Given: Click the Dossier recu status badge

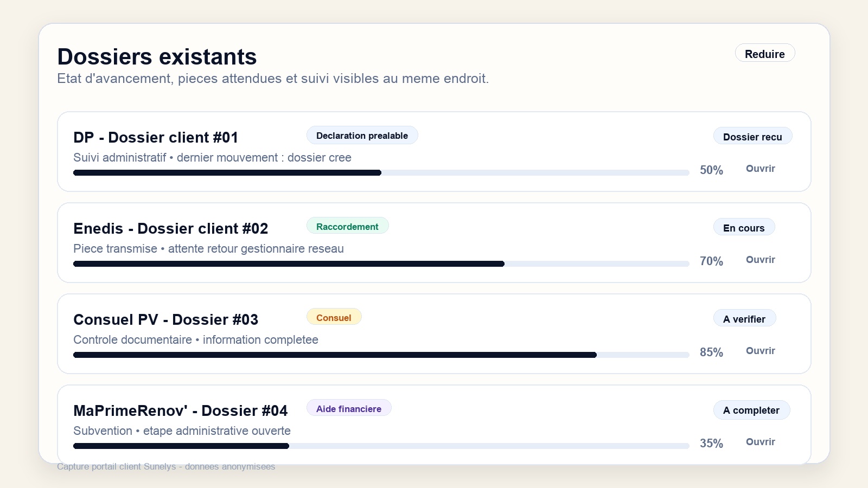Looking at the screenshot, I should click(752, 137).
